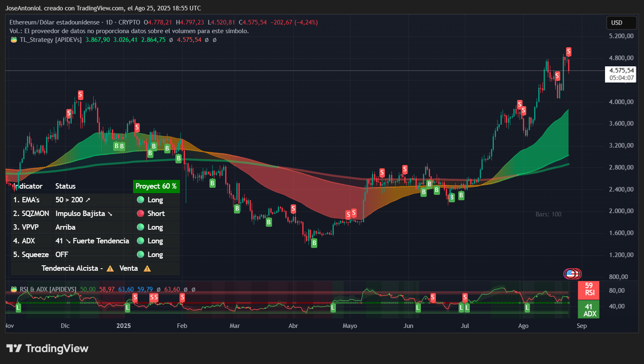Click the S sell marker at the chart peak
644x364 pixels.
pos(568,51)
